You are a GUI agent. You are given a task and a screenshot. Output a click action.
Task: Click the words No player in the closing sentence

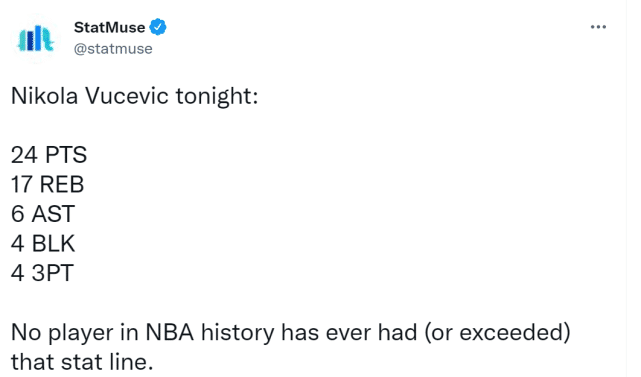(x=62, y=333)
